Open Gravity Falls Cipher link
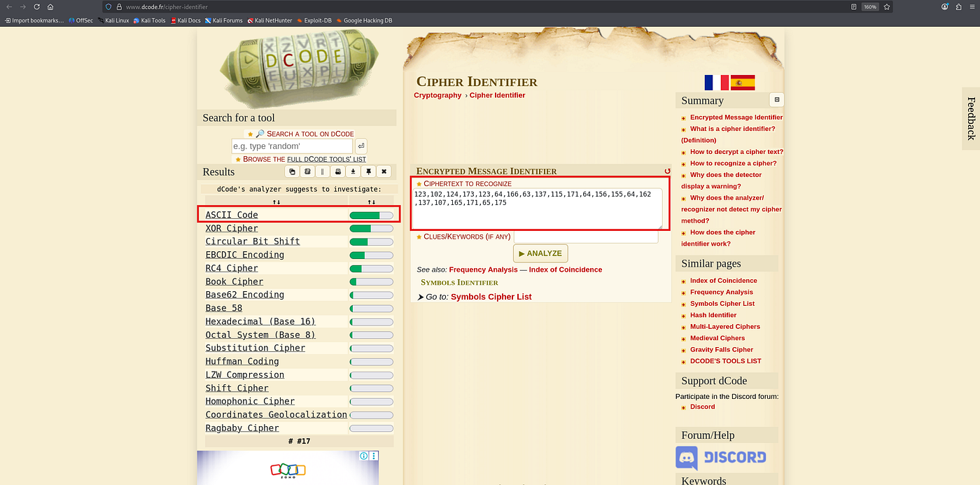Viewport: 980px width, 485px height. (x=722, y=349)
